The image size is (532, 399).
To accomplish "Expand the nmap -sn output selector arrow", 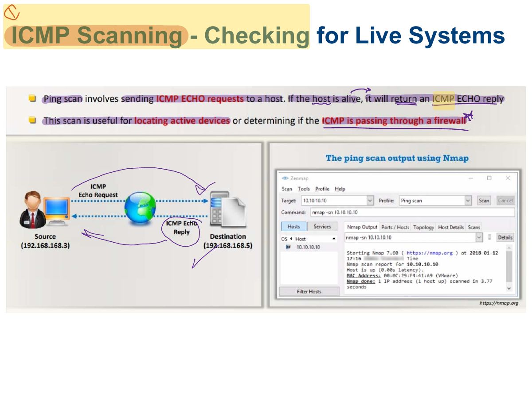I will (479, 238).
